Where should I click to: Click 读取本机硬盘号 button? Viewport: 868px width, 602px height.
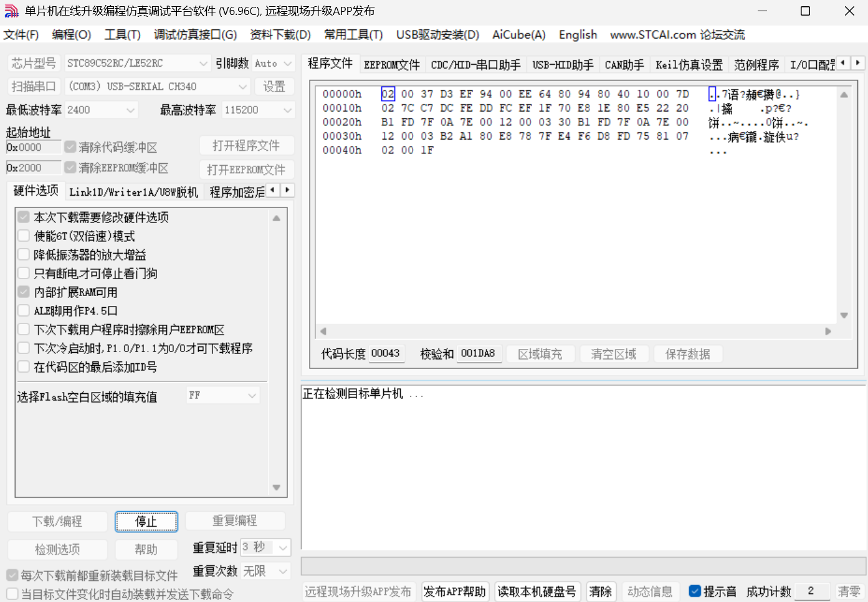[x=537, y=591]
